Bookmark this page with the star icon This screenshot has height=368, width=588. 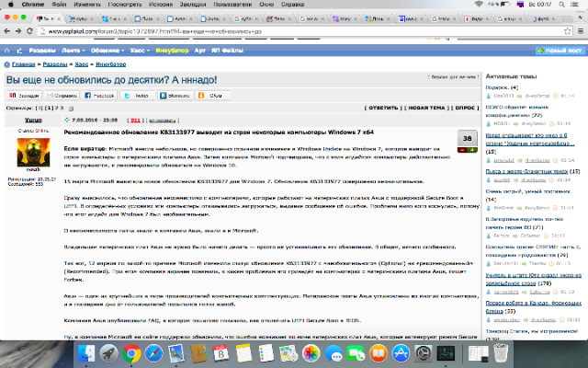568,31
